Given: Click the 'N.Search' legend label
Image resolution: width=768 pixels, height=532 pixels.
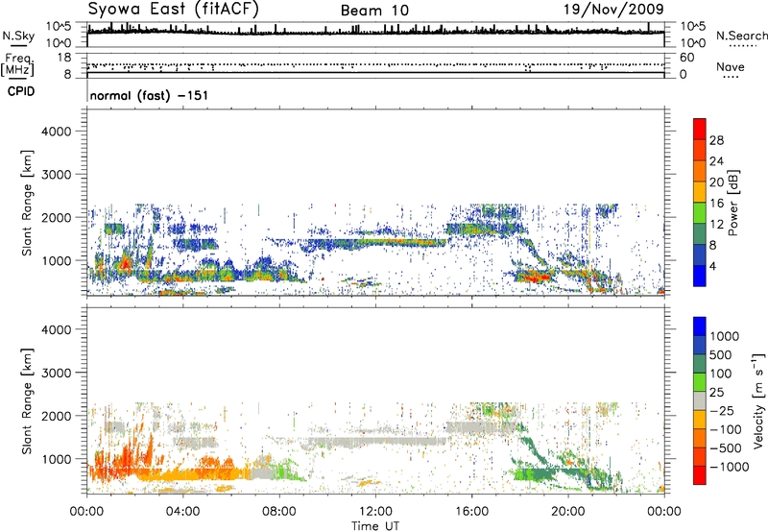Looking at the screenshot, I should point(741,36).
